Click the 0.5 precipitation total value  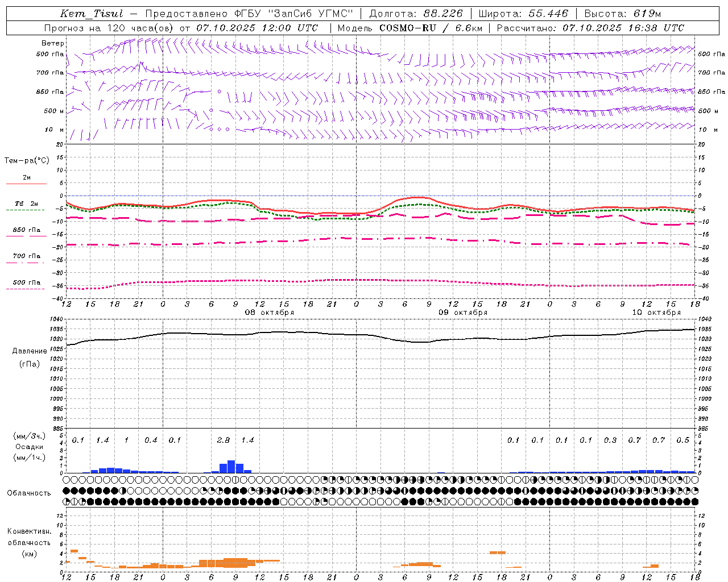point(683,440)
